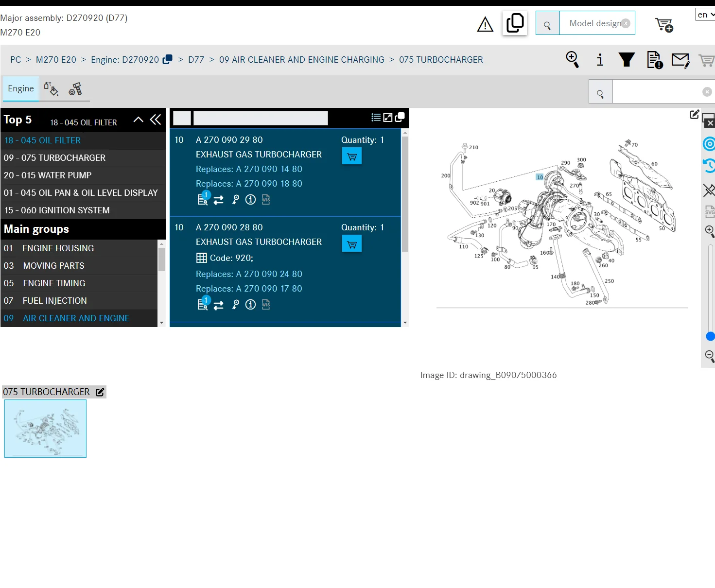Collapse the Top 5 section chevron
715x588 pixels.
(x=139, y=120)
